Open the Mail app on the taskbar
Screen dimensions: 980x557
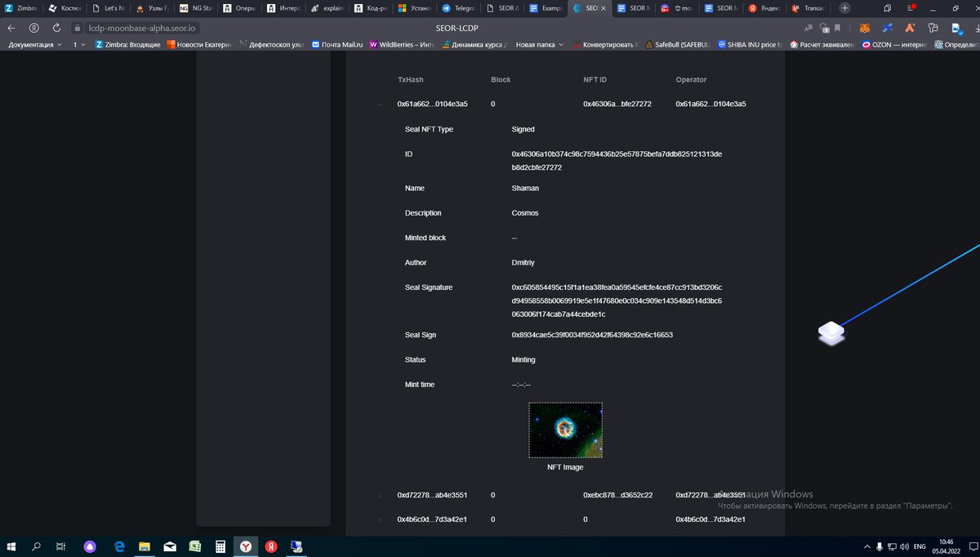coord(169,546)
